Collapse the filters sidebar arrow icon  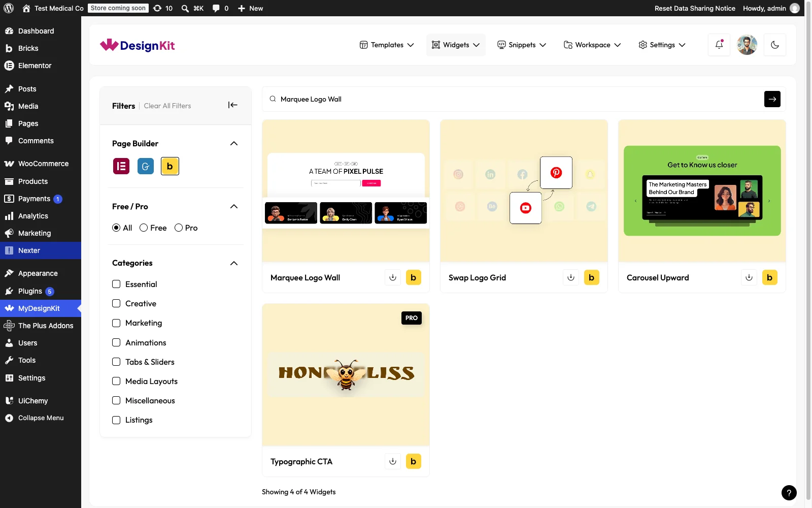pyautogui.click(x=233, y=105)
